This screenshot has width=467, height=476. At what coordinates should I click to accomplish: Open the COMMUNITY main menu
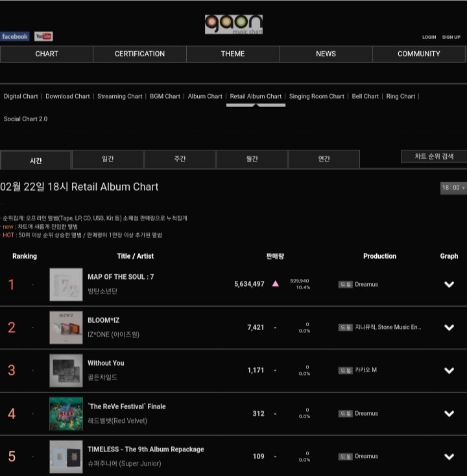coord(419,54)
